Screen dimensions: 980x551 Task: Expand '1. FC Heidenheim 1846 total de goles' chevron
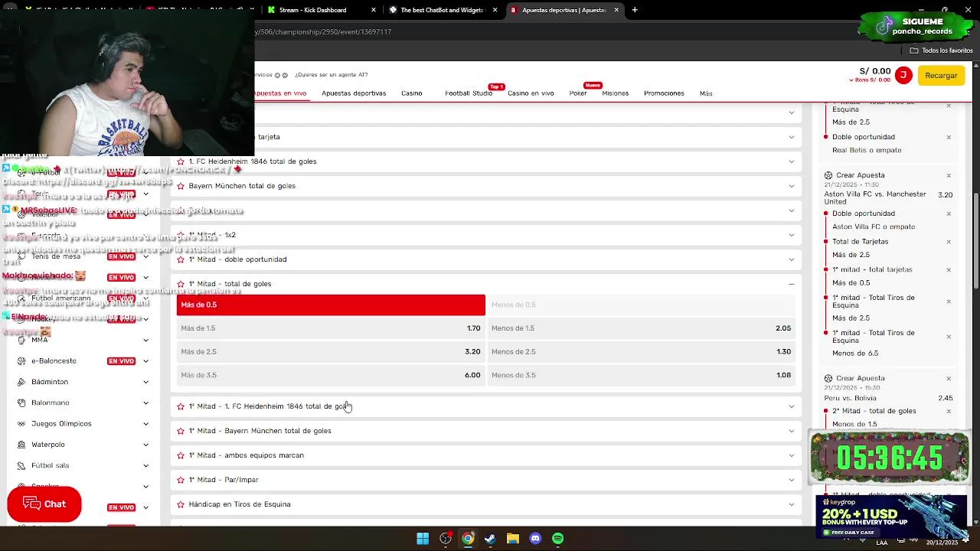792,161
